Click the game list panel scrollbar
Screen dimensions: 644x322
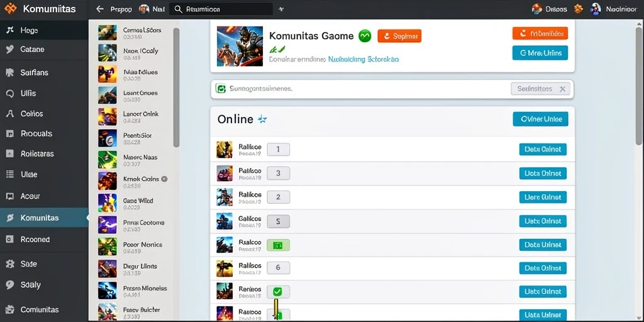click(176, 87)
